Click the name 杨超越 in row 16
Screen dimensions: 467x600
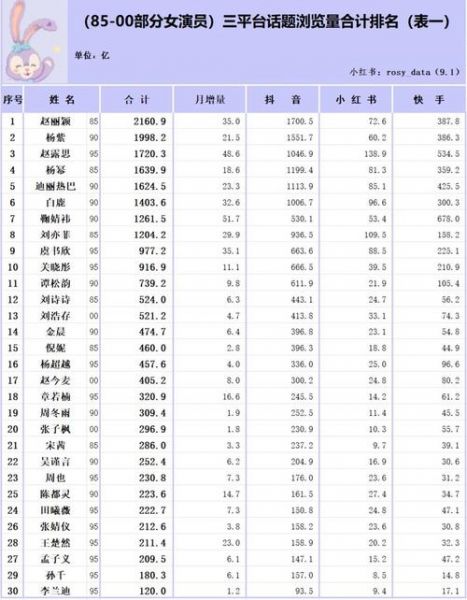56,364
